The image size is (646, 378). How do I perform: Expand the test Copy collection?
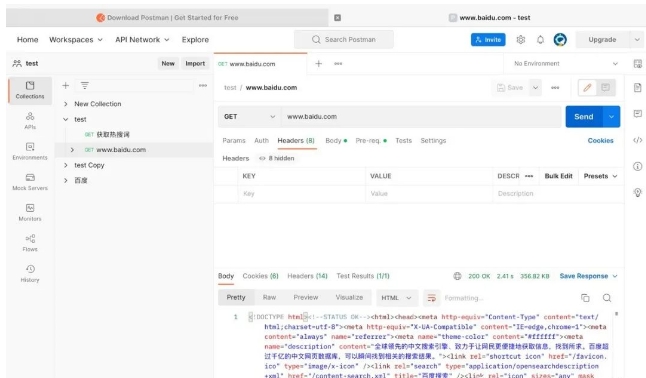click(66, 165)
